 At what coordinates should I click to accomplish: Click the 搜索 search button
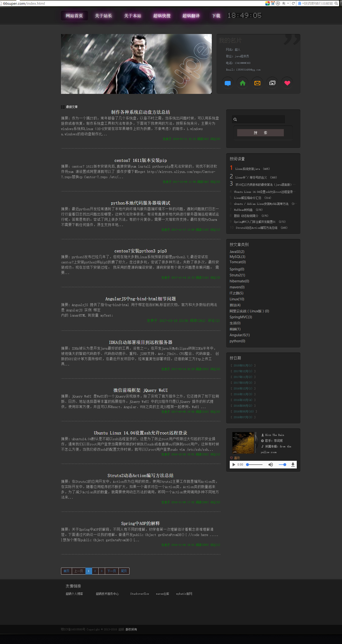coord(260,133)
